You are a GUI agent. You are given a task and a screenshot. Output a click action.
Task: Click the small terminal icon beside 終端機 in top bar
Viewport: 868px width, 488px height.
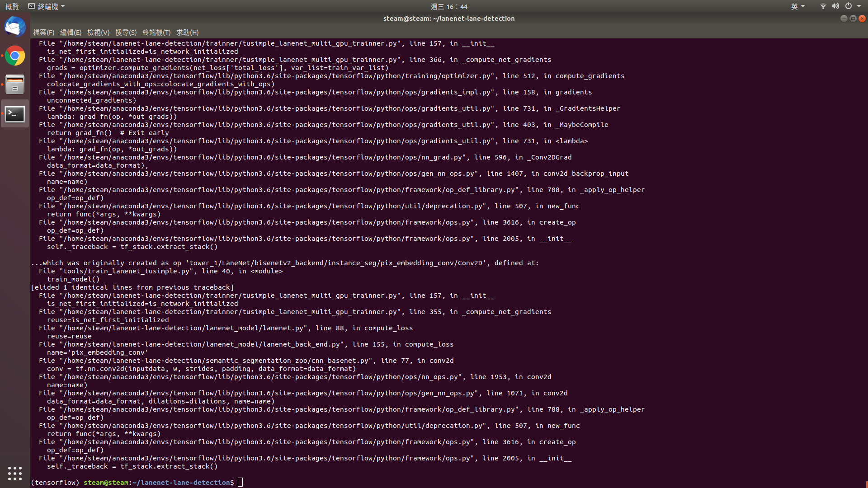[31, 6]
